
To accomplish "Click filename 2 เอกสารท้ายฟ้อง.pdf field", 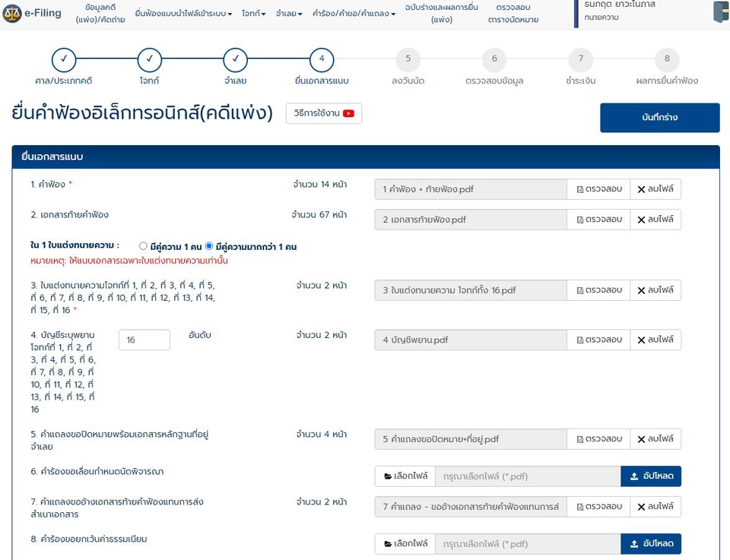I will point(471,220).
